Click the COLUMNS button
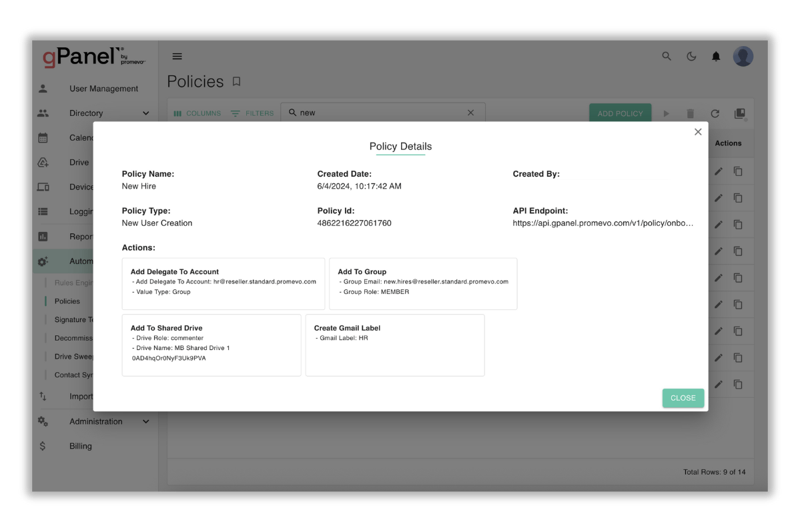Screen dimensions: 800x532 [x=197, y=113]
